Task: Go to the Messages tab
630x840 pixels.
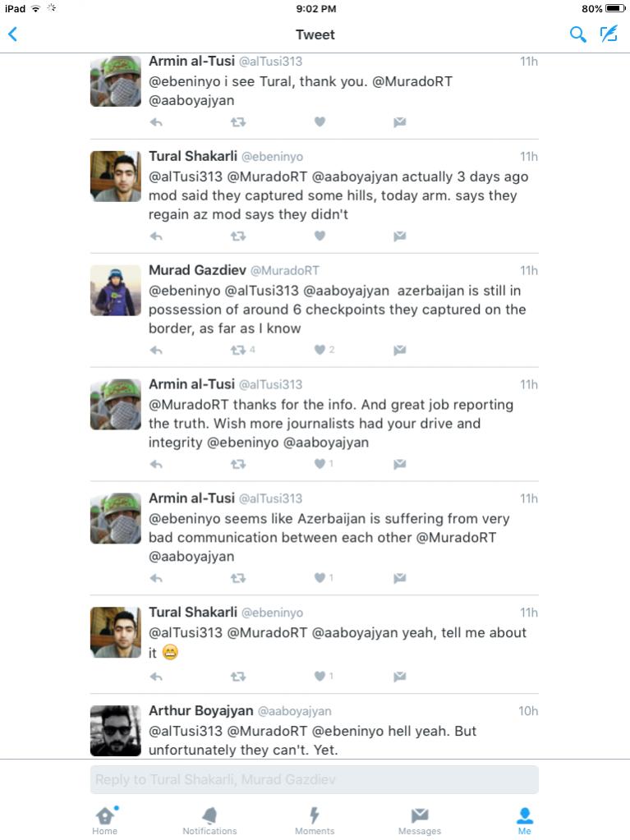Action: (420, 819)
